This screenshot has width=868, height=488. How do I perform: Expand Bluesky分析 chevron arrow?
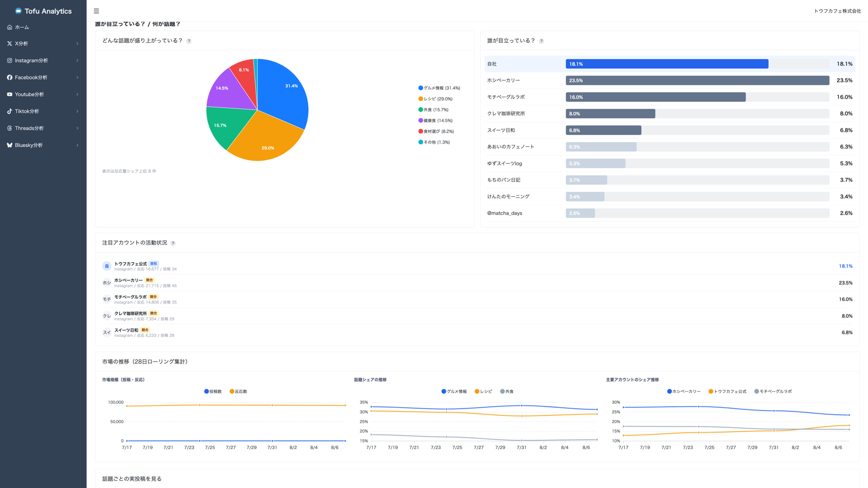[77, 145]
